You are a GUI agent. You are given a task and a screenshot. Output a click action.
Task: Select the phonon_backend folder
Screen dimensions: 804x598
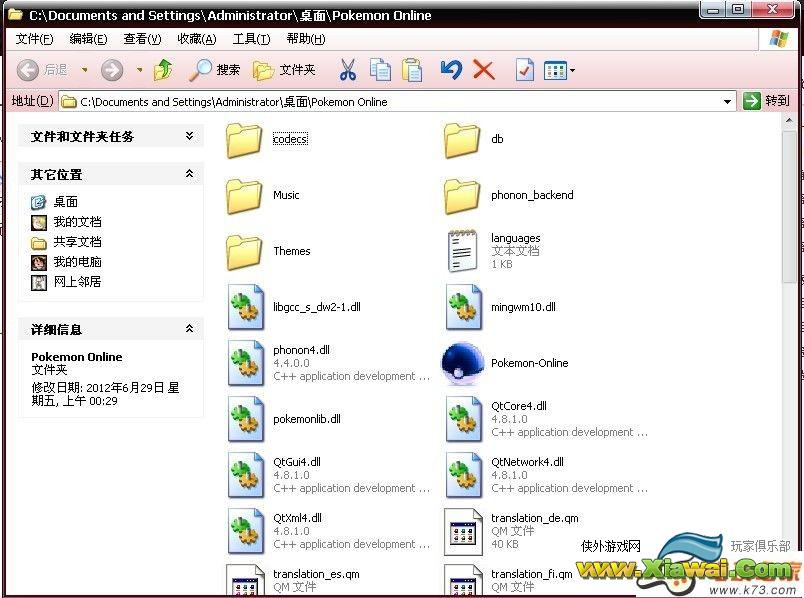[x=509, y=195]
